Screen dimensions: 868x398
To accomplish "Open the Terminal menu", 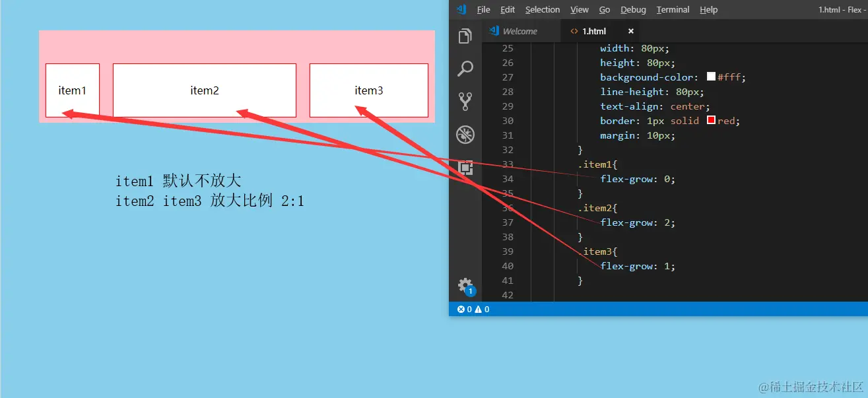I will [x=673, y=10].
